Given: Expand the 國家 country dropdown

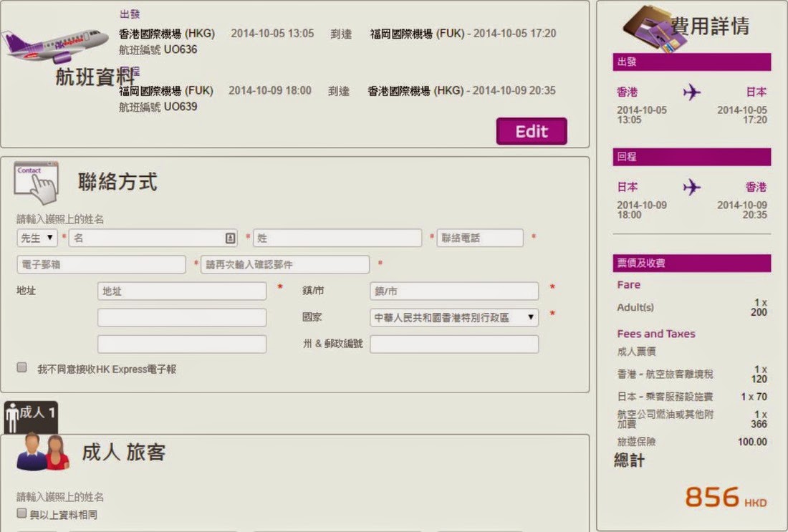Looking at the screenshot, I should [454, 318].
